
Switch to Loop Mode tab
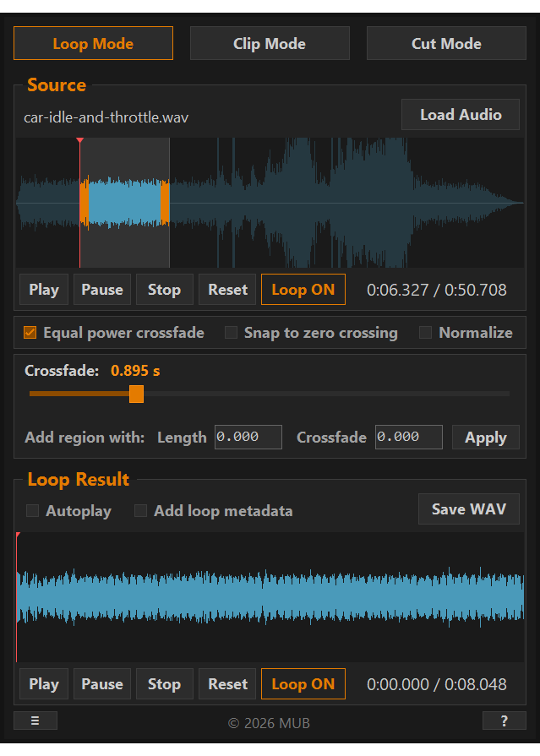pos(93,43)
